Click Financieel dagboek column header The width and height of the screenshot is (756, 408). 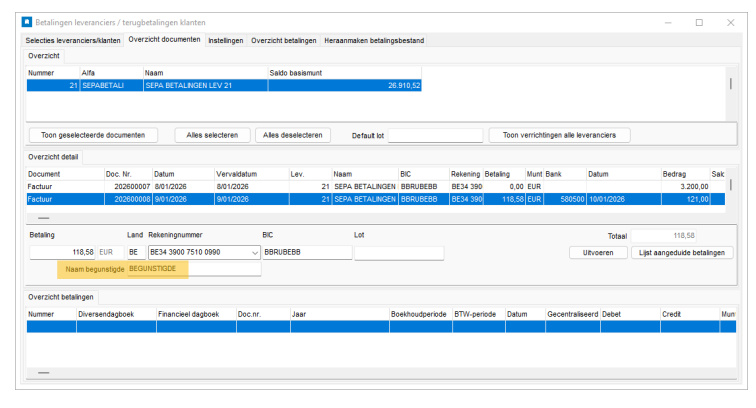[196, 314]
